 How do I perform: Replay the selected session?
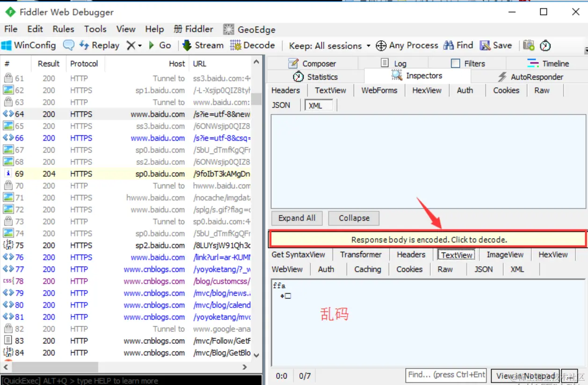tap(99, 45)
